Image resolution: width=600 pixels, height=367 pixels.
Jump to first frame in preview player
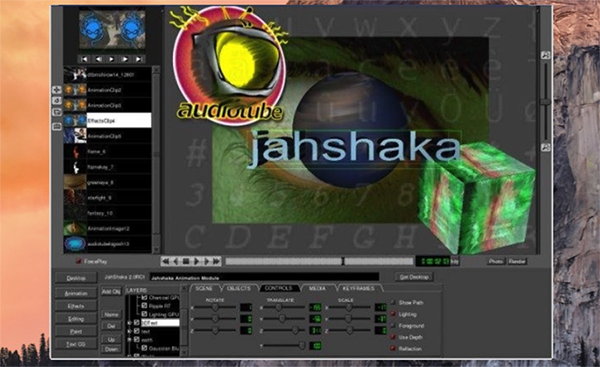coord(84,59)
